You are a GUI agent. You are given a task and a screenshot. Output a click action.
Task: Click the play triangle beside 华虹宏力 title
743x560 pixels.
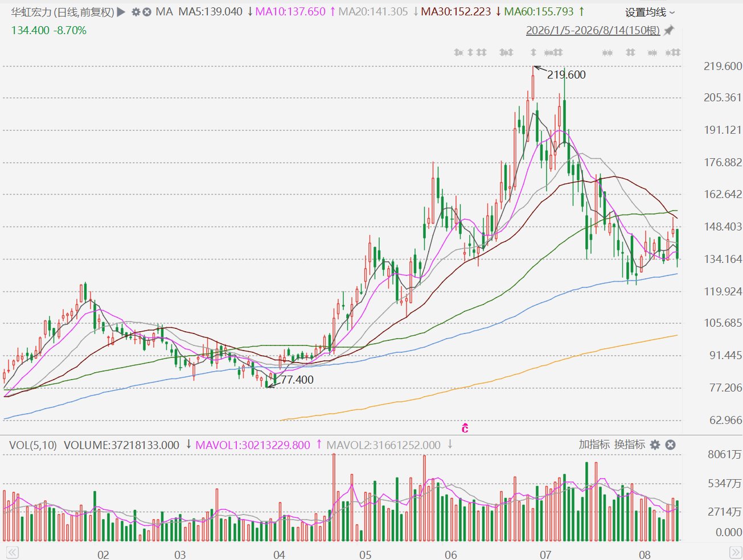coord(121,12)
